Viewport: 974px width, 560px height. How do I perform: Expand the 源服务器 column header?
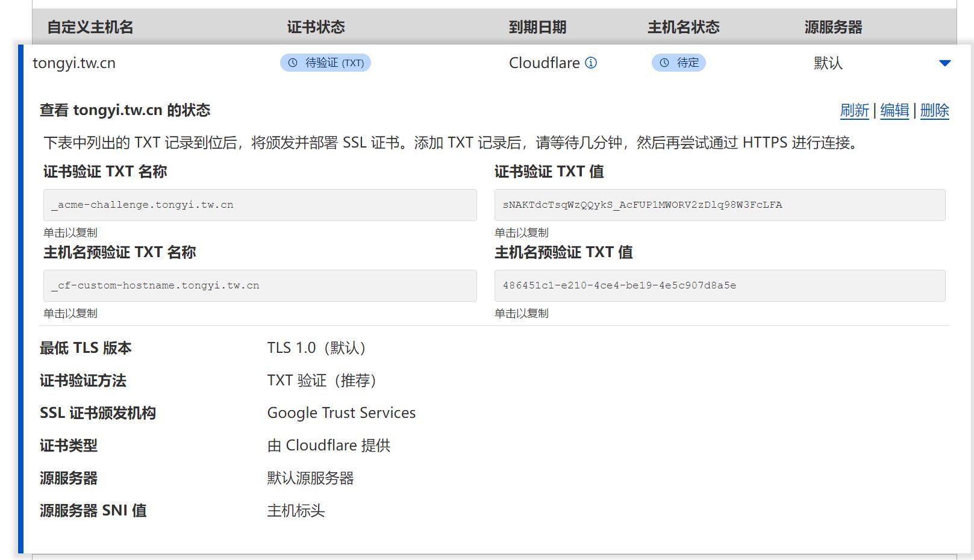pyautogui.click(x=832, y=26)
